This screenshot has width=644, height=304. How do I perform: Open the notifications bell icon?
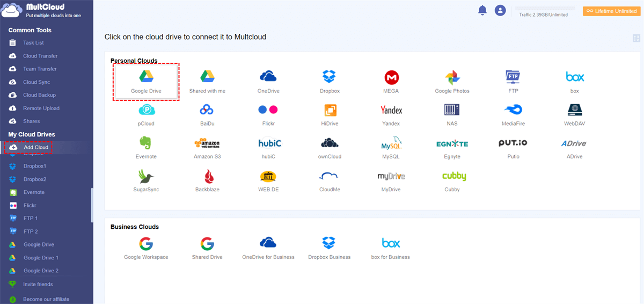(482, 10)
